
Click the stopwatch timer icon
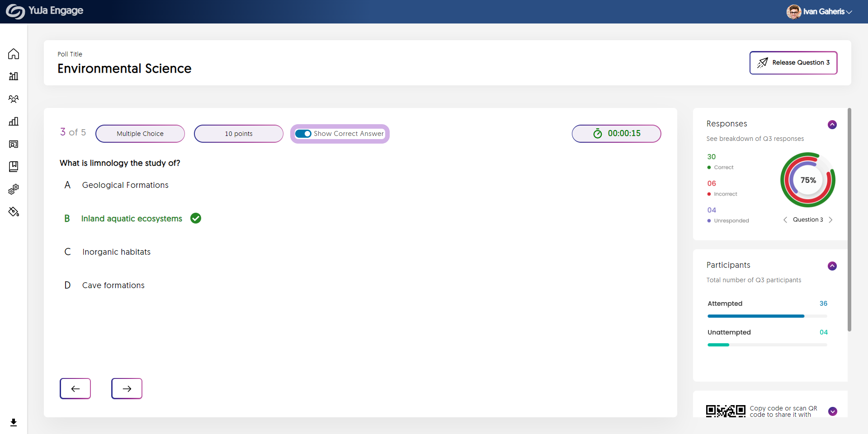pos(598,133)
